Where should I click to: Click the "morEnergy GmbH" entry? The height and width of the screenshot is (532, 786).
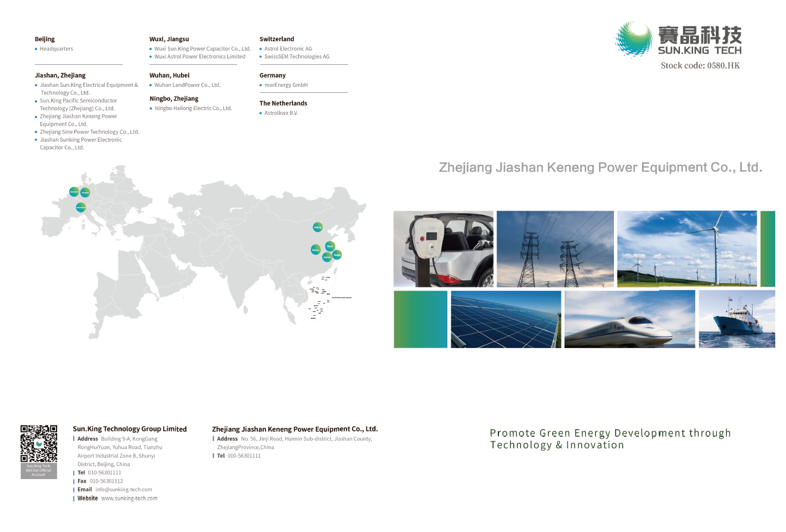coord(286,85)
